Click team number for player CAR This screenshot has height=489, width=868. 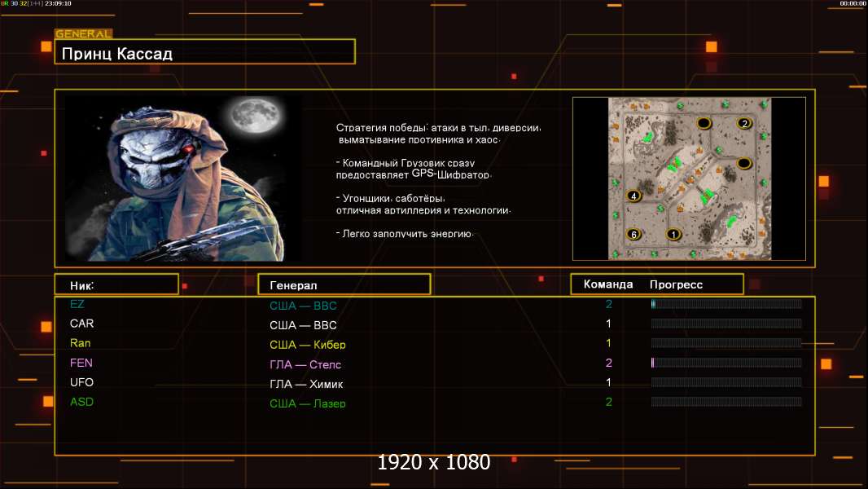point(608,324)
